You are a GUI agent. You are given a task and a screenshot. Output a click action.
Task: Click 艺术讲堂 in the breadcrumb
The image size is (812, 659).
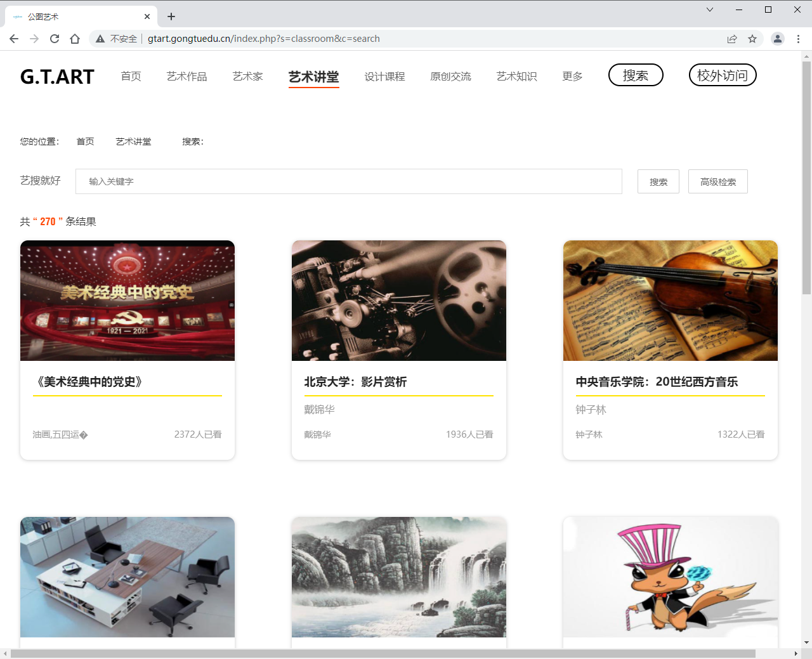[133, 141]
